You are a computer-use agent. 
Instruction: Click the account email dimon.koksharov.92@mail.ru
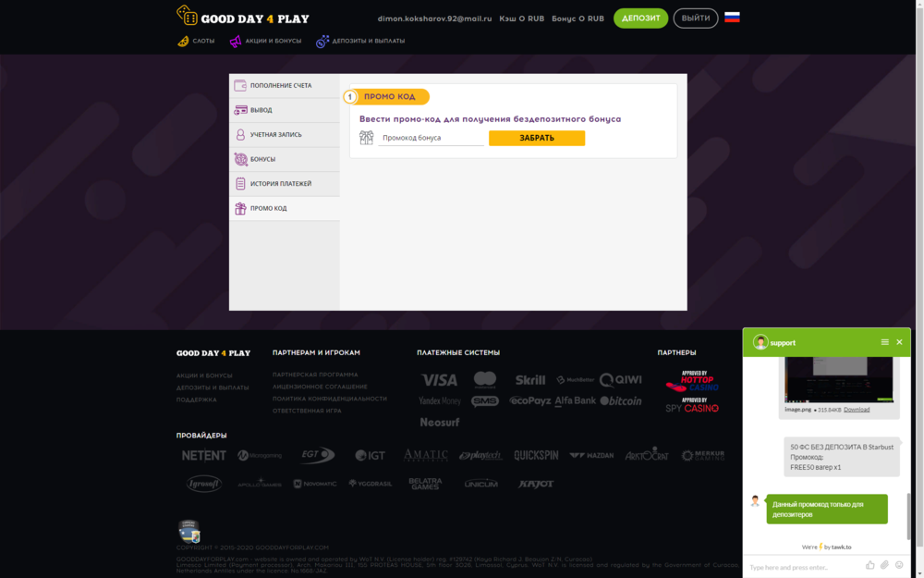[435, 18]
